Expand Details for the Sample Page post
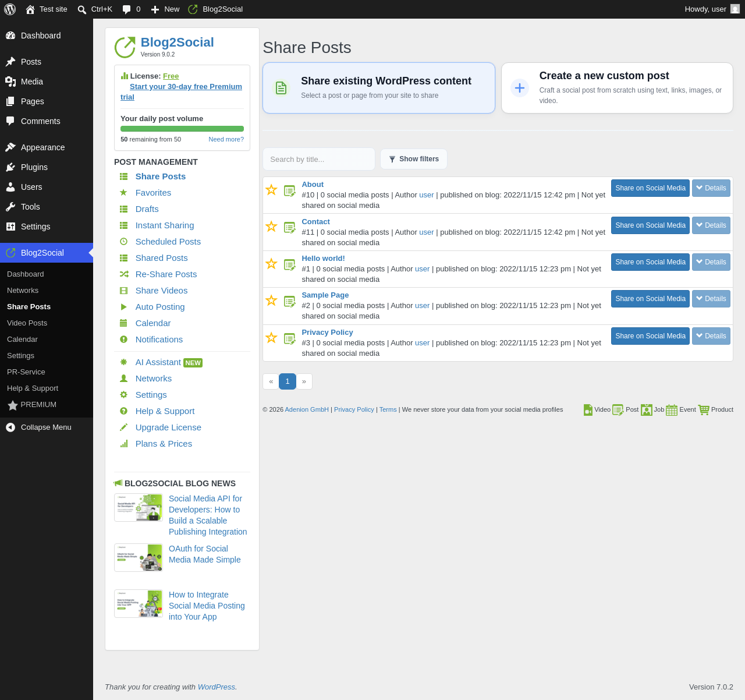The image size is (745, 700). [711, 299]
